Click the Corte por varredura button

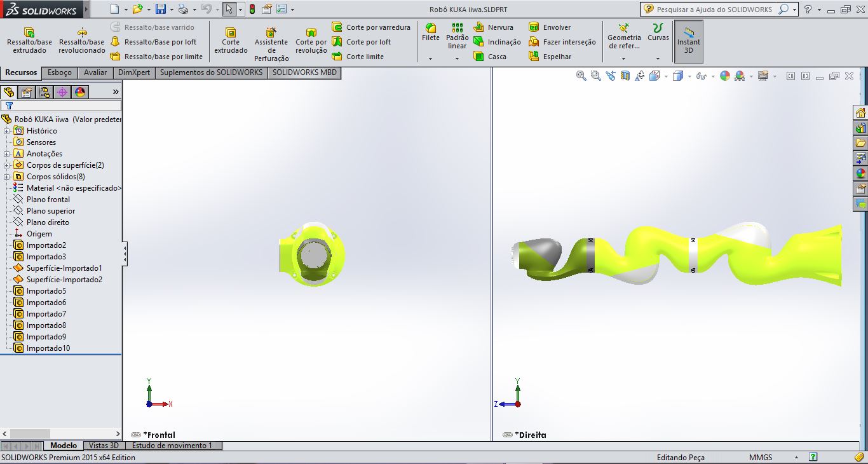click(371, 27)
